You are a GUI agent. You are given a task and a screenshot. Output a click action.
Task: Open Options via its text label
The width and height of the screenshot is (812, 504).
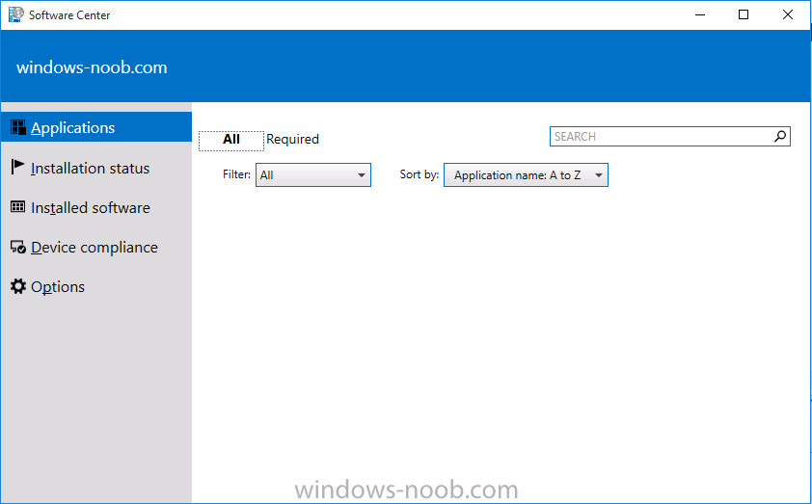[58, 286]
